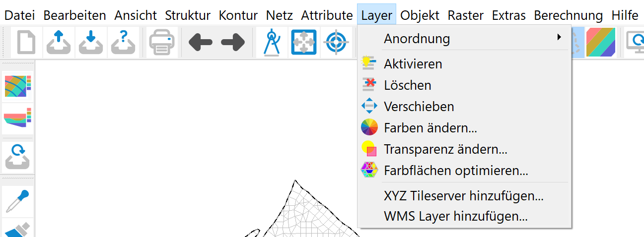
Task: Choose Aktivieren from the Layer menu
Action: (465, 63)
